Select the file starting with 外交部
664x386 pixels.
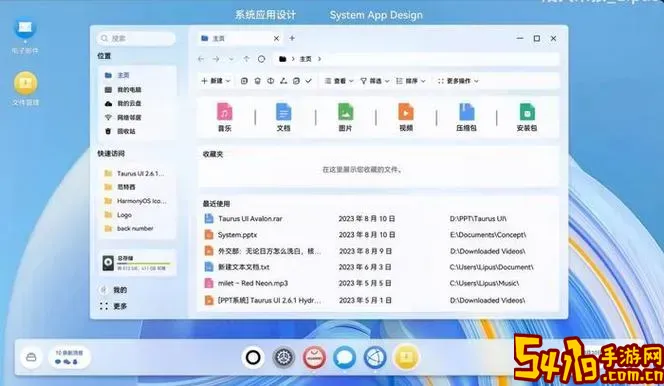click(269, 251)
